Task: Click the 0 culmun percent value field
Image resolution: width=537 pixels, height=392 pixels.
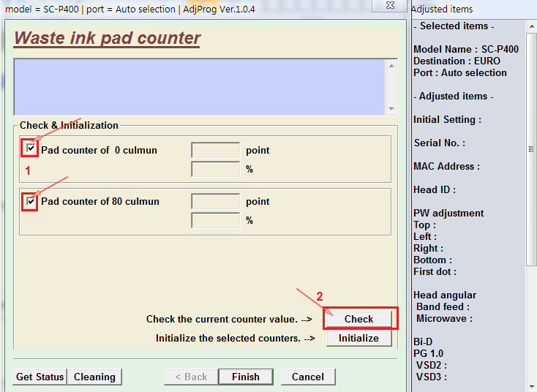Action: point(215,169)
